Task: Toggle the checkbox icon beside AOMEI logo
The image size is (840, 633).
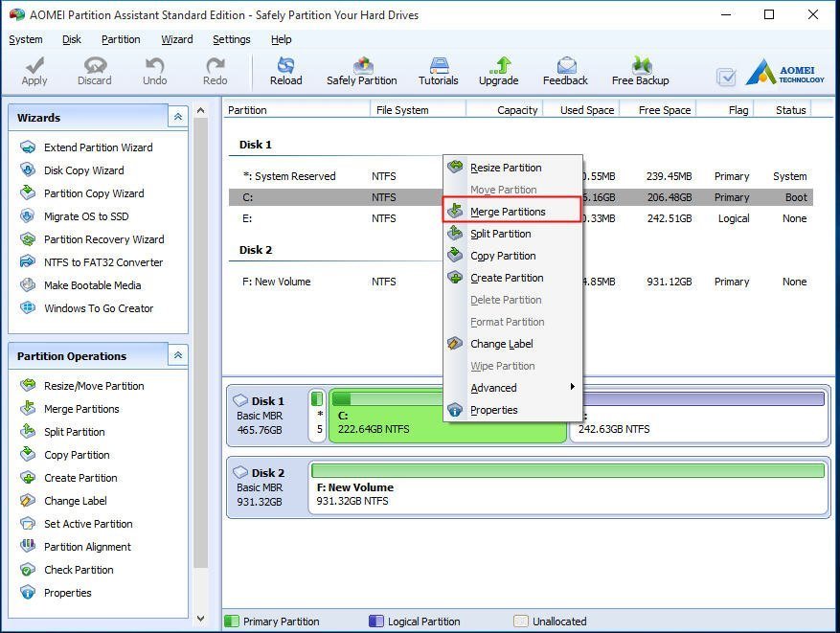Action: click(726, 77)
